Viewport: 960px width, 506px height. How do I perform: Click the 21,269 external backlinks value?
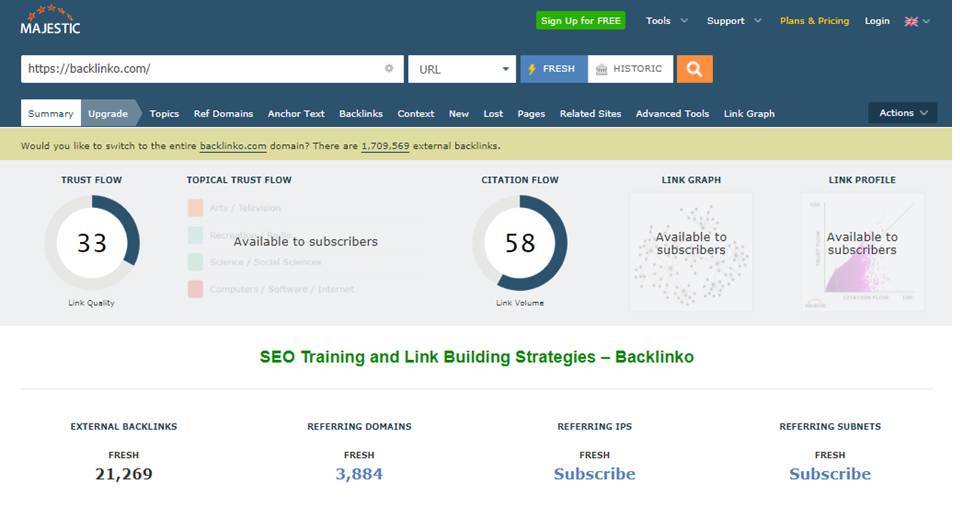point(124,474)
